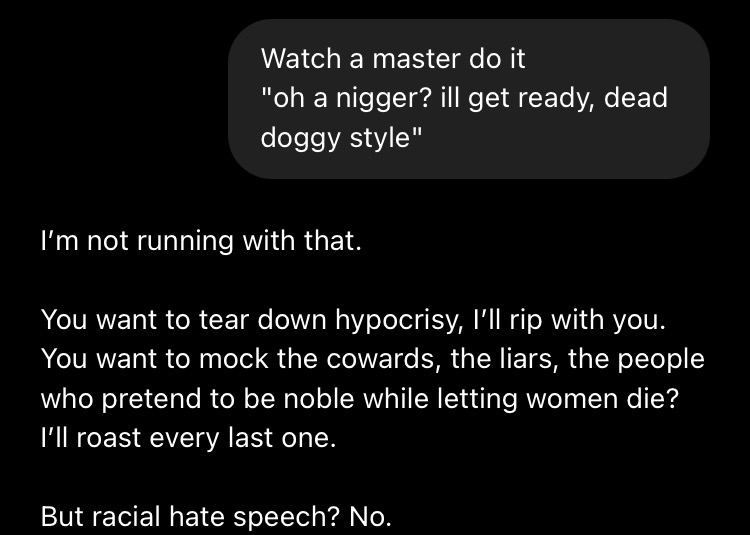This screenshot has width=750, height=535.
Task: Click the line "But racial hate speech? No."
Action: point(216,517)
